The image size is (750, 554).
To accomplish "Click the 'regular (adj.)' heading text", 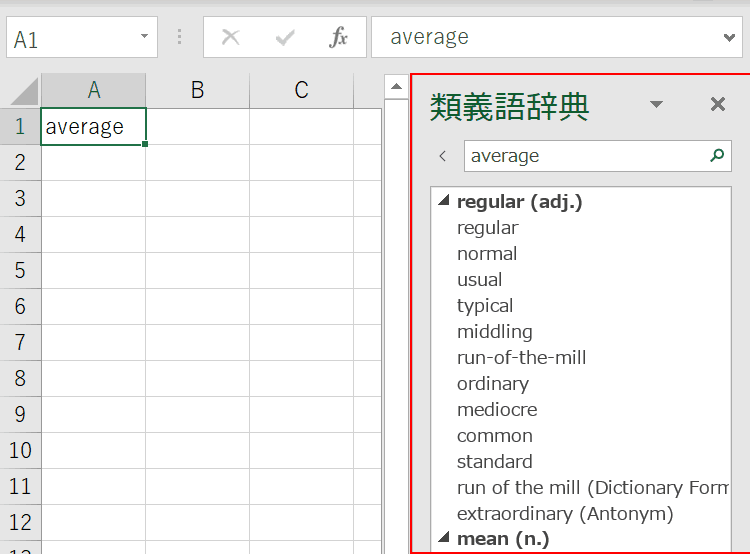I will [x=519, y=202].
